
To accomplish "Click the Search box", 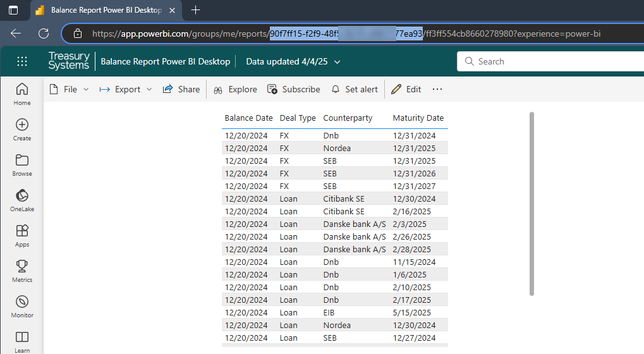I will coord(550,61).
